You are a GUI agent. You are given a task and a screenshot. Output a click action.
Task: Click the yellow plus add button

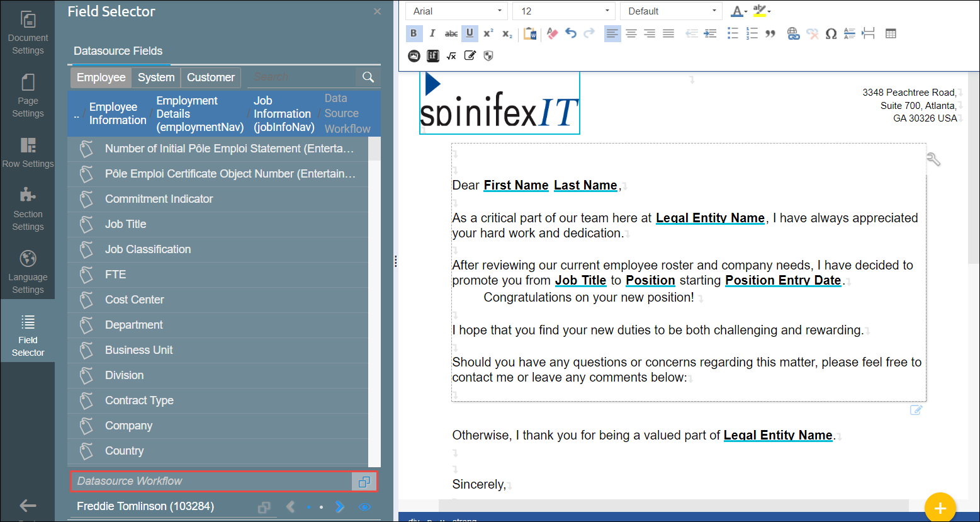[940, 508]
